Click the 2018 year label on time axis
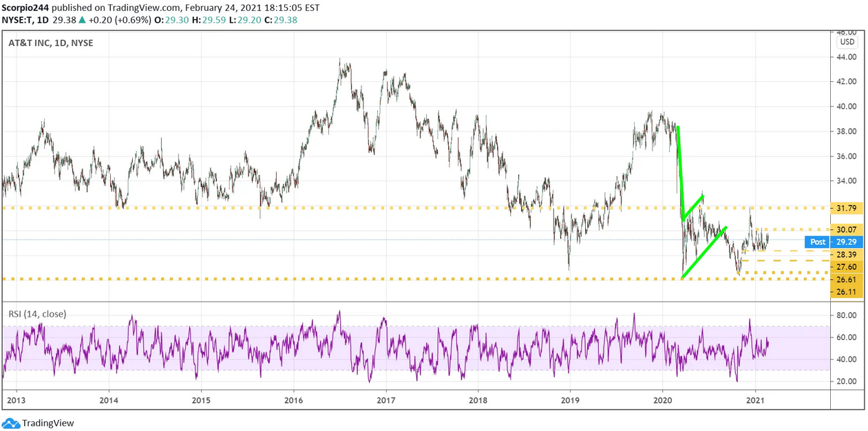This screenshot has width=868, height=431. [x=478, y=399]
